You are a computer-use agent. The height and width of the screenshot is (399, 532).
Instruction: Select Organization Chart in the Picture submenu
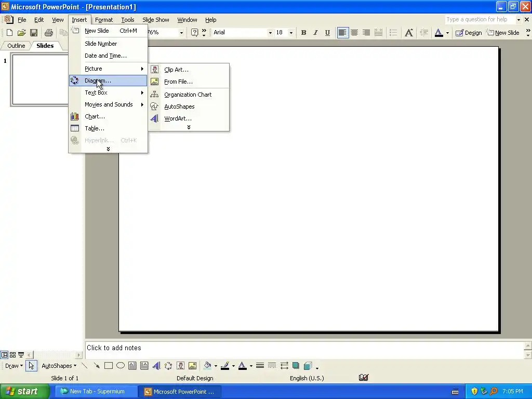(x=189, y=95)
